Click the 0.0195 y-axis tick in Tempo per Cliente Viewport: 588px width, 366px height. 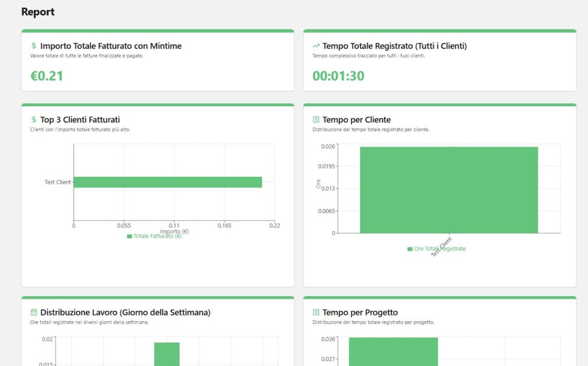tap(326, 166)
